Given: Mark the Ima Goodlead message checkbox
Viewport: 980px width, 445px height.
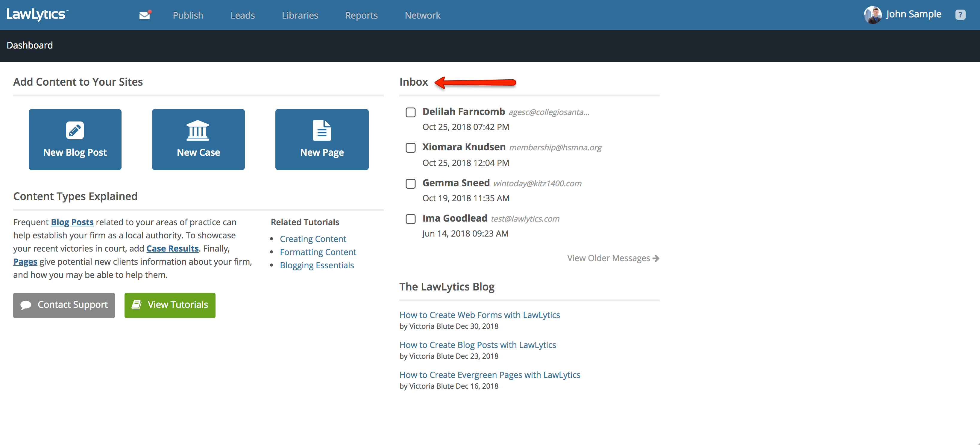Looking at the screenshot, I should (x=410, y=219).
